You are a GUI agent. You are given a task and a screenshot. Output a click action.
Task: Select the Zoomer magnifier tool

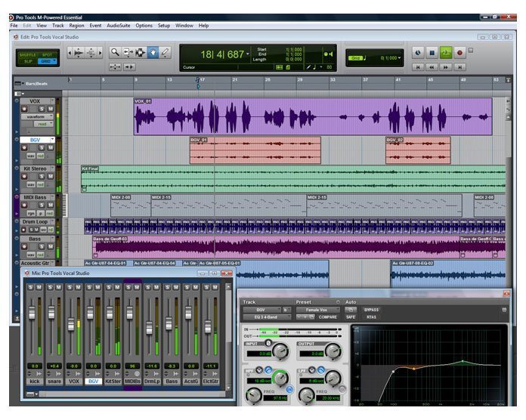point(115,52)
